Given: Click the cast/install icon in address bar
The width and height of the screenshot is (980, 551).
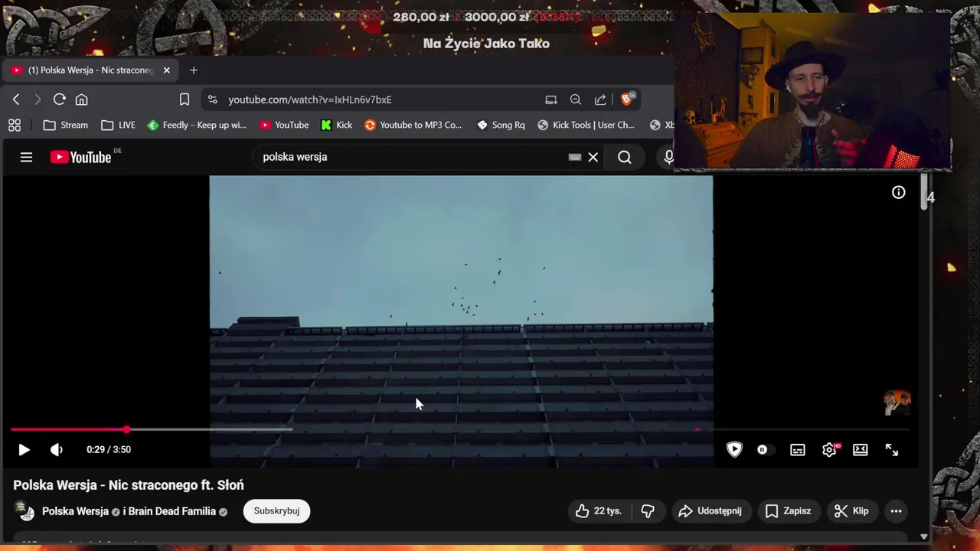Looking at the screenshot, I should 551,99.
